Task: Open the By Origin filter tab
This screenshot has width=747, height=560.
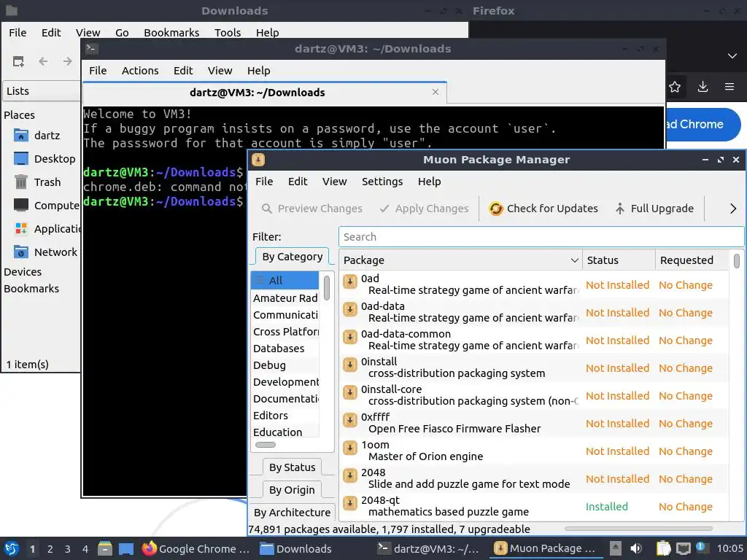Action: coord(292,489)
